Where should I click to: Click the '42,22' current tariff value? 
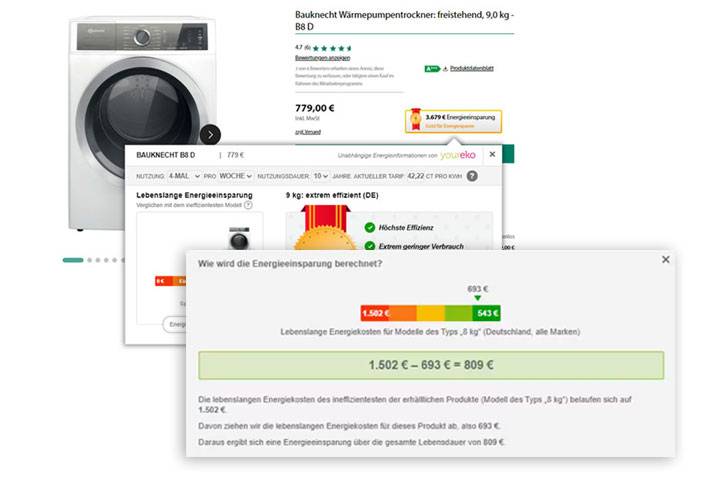pos(416,176)
